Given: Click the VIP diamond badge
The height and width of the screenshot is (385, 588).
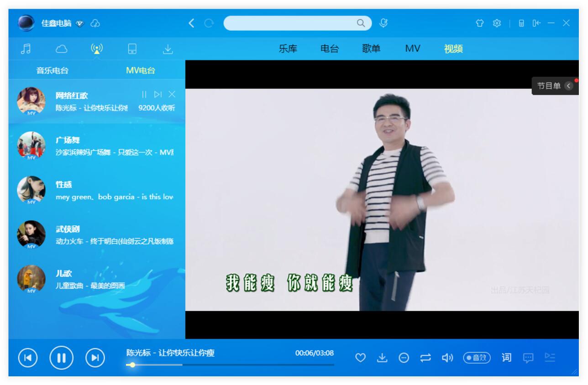Looking at the screenshot, I should (x=80, y=23).
